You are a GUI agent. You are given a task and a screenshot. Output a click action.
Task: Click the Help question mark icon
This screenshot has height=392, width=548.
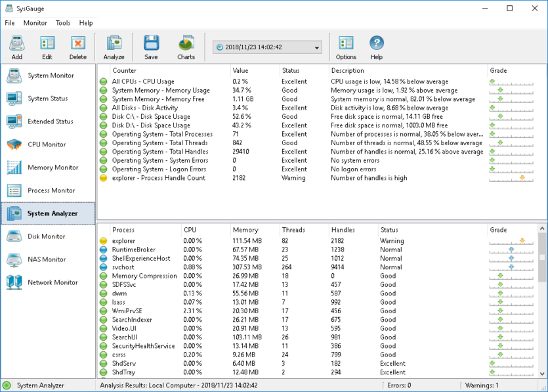[377, 43]
